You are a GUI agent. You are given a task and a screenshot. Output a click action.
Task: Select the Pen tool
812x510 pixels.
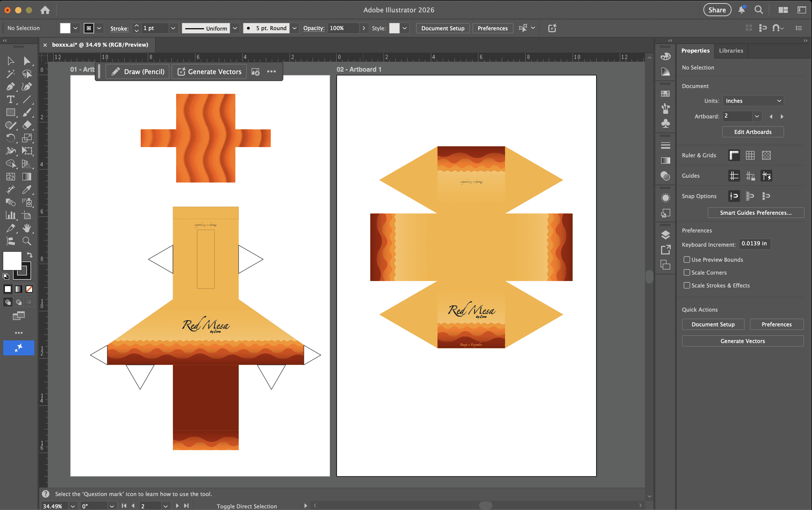tap(10, 87)
